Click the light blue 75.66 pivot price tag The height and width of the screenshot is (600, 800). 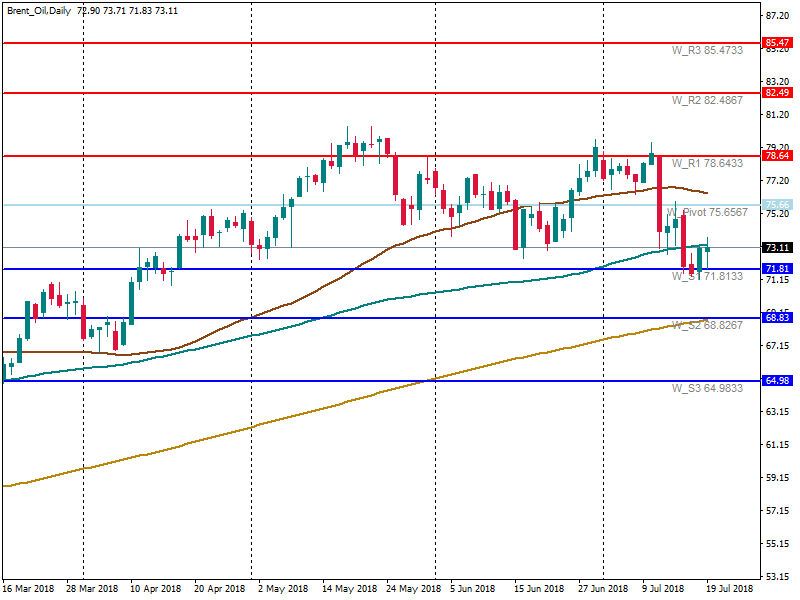click(x=776, y=205)
